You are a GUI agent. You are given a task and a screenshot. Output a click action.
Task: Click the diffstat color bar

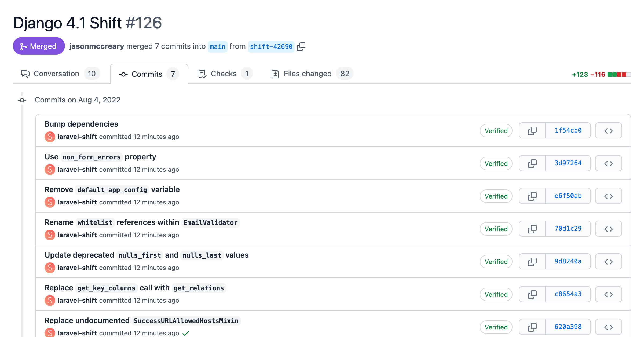619,75
